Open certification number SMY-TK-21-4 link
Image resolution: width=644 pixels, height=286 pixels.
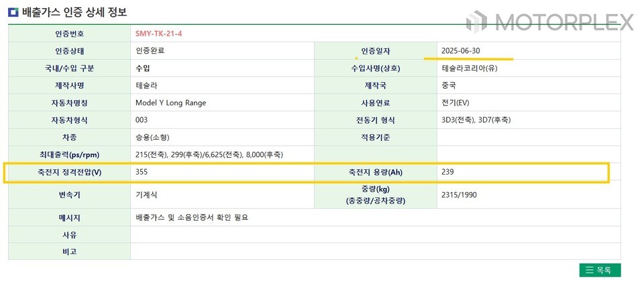pos(158,34)
